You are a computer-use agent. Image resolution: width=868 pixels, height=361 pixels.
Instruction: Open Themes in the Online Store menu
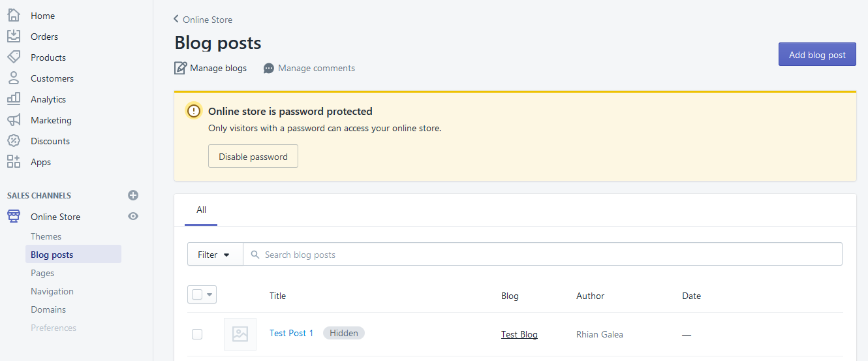46,236
